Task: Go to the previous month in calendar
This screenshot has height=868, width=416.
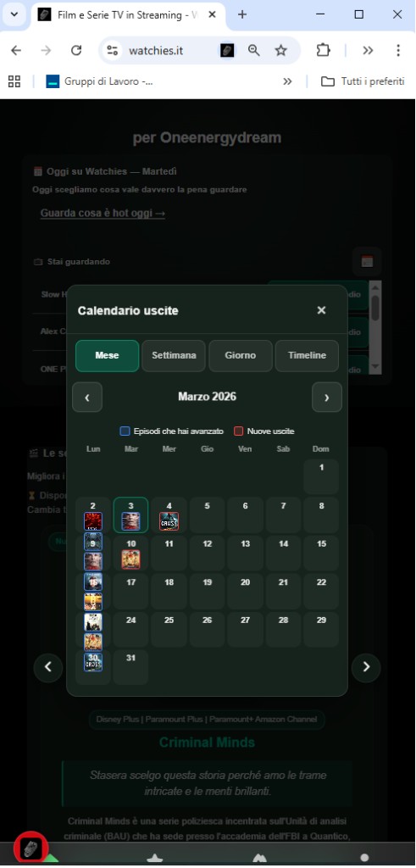Action: pos(87,397)
